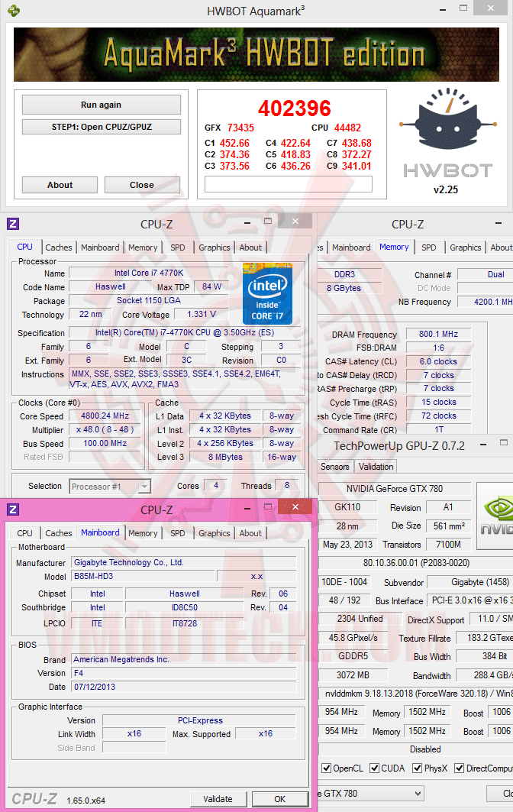The width and height of the screenshot is (513, 812).
Task: Click the GFX score 73435
Action: (x=240, y=128)
